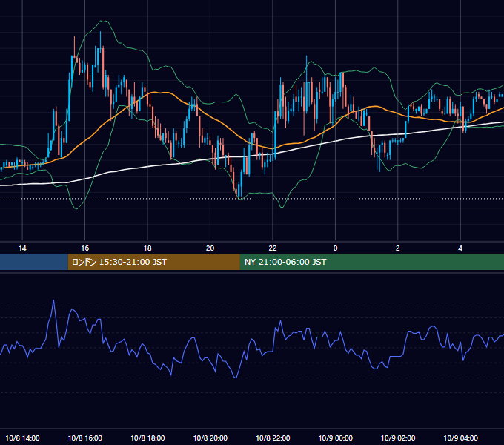Select the NY 21:00-06:00 JST session band

(x=372, y=262)
